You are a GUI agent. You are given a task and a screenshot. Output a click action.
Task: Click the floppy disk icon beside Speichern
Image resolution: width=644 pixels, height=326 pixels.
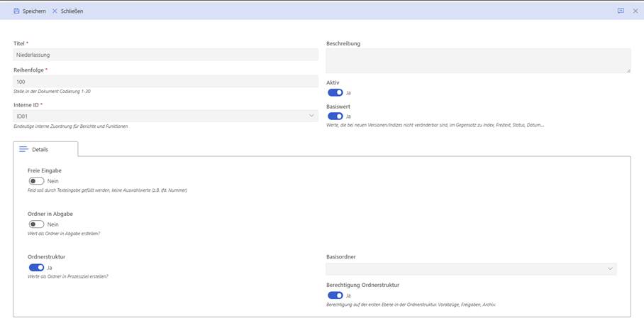click(16, 11)
